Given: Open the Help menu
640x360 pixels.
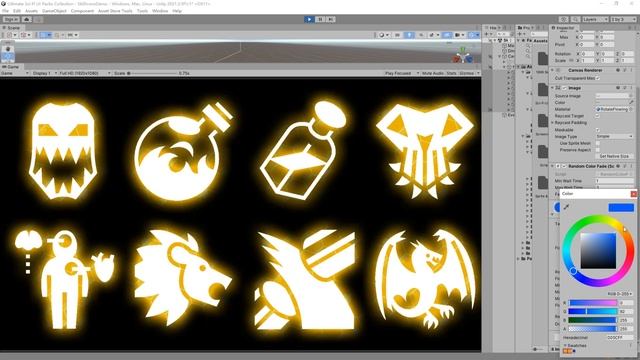Looking at the screenshot, I should 177,11.
